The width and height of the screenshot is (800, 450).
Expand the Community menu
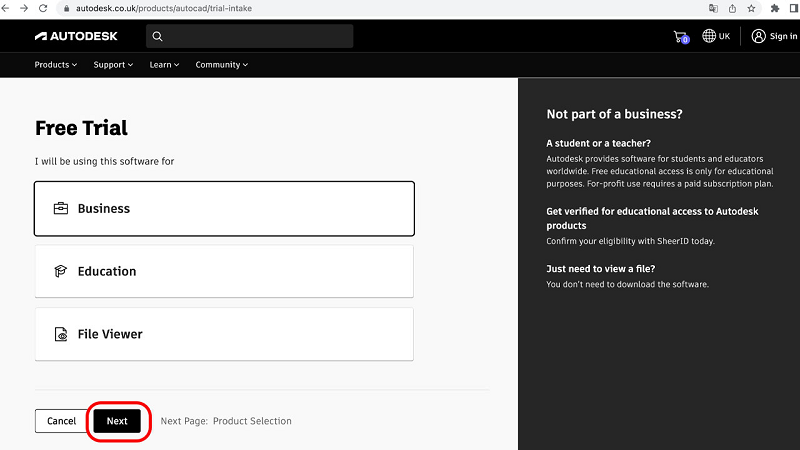(221, 65)
